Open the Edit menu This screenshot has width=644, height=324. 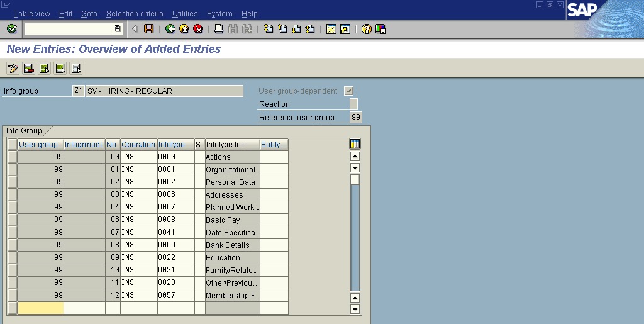point(65,14)
